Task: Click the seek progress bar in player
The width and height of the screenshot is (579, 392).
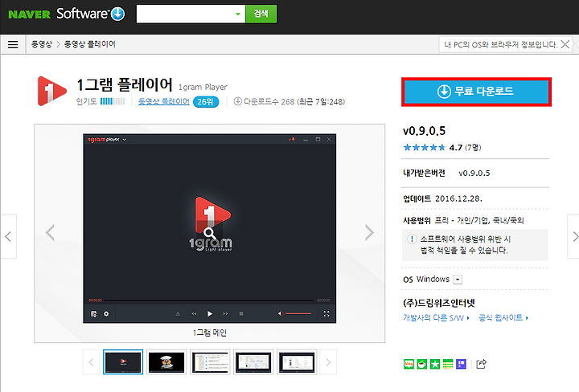Action: pyautogui.click(x=209, y=300)
